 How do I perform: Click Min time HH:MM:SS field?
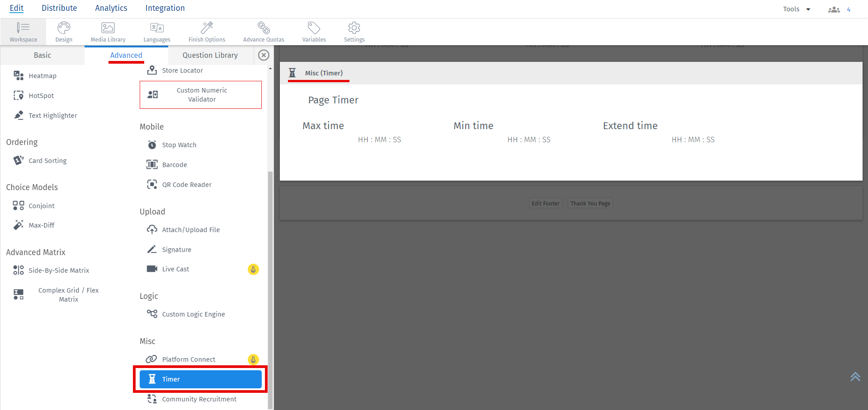[529, 140]
